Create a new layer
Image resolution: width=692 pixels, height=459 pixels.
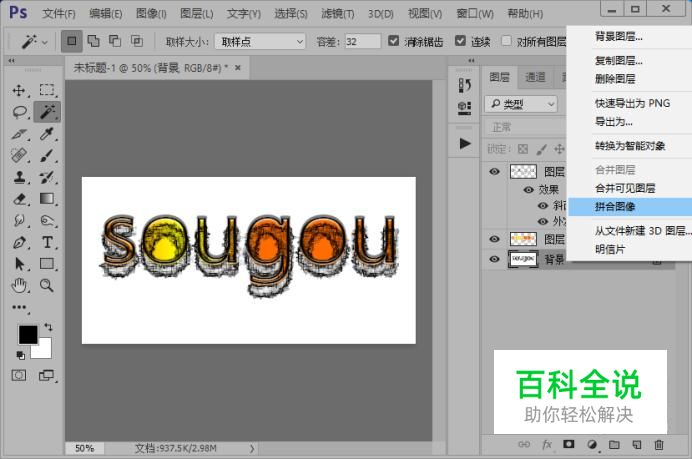pyautogui.click(x=636, y=444)
